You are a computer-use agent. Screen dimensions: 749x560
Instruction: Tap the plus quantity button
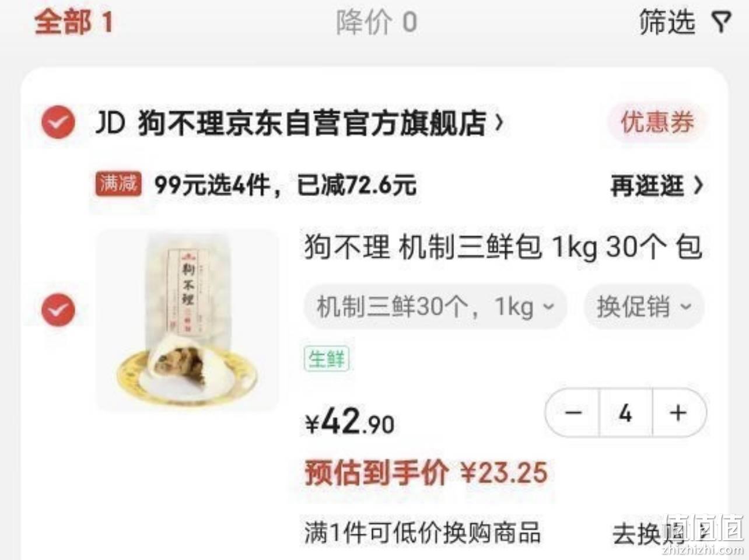[678, 413]
